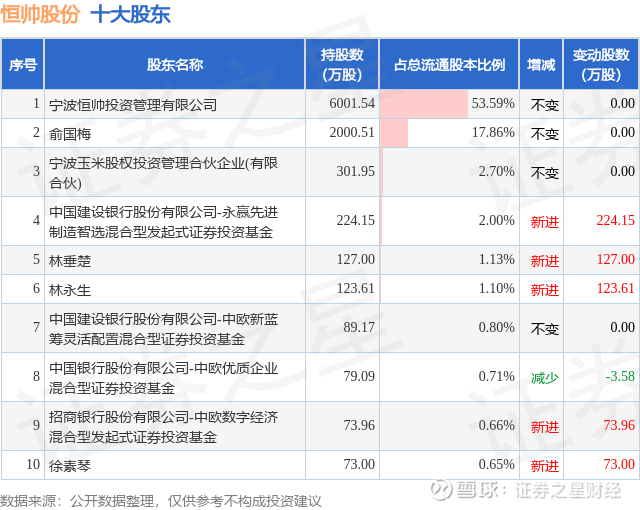Click the shareholding value 2000.51
Screen dimensions: 640x510
352,132
